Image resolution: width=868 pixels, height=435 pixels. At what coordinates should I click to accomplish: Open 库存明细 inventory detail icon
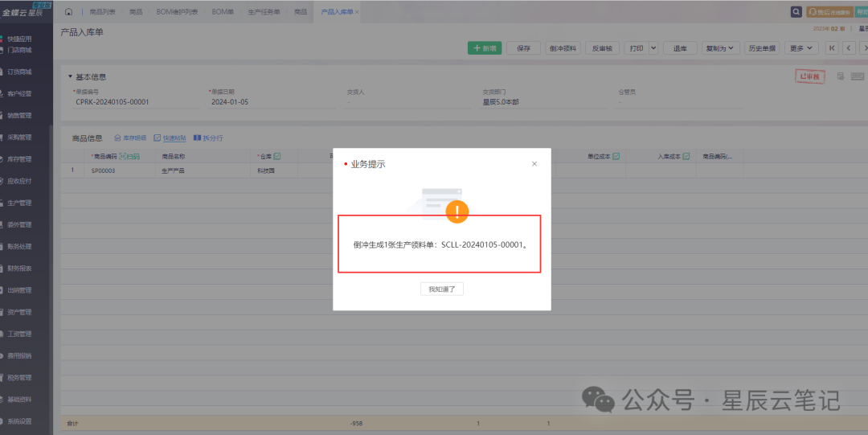(118, 138)
